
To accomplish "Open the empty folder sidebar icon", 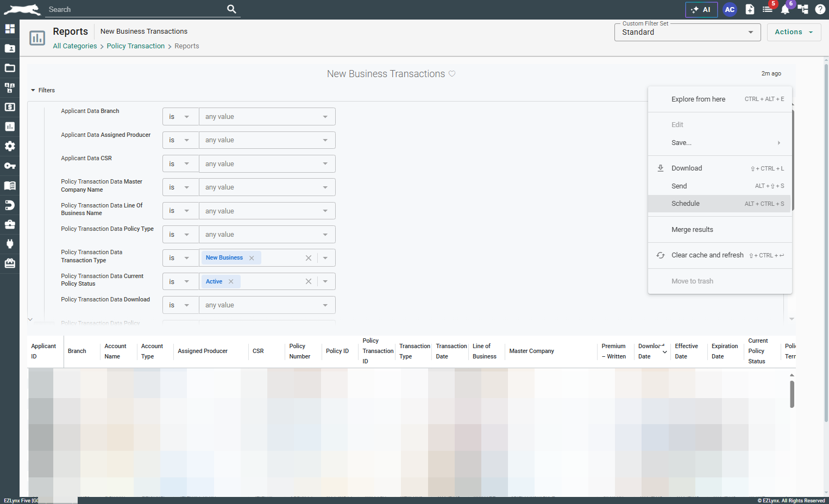I will [x=10, y=68].
